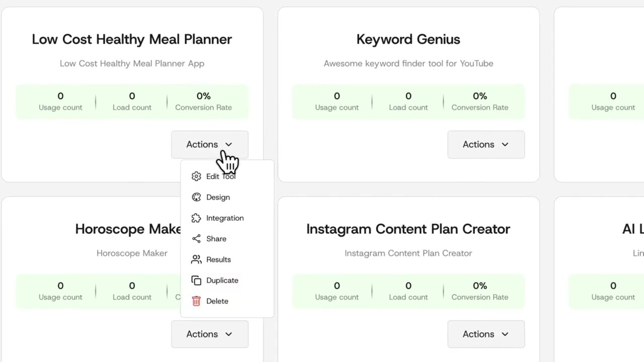Viewport: 644px width, 362px height.
Task: Click the puzzle piece Integration icon
Action: (196, 218)
